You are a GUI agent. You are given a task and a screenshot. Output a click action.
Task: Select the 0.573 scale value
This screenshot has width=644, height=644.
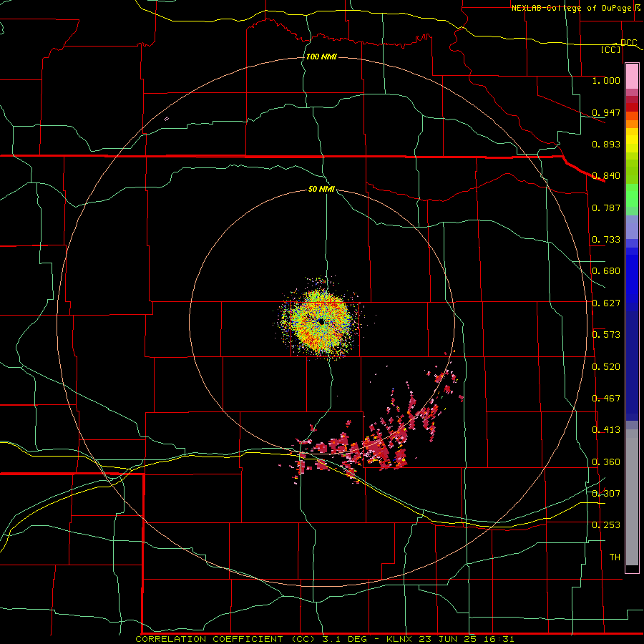606,335
